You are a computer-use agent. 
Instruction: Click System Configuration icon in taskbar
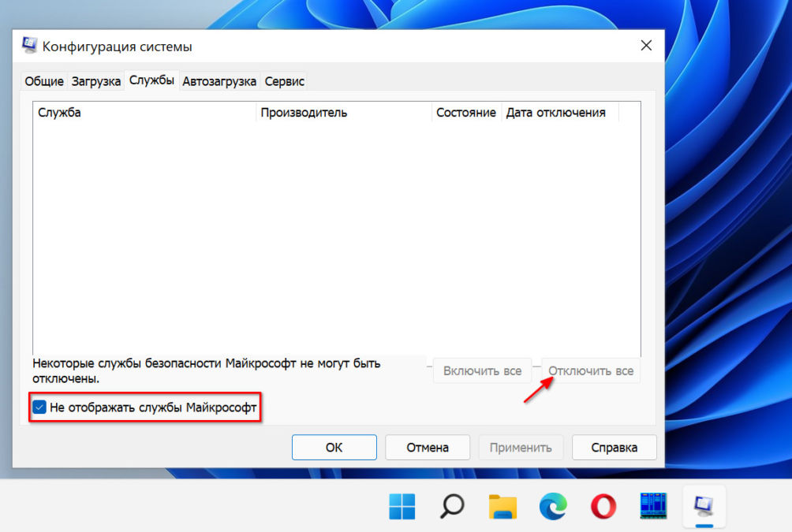(704, 506)
